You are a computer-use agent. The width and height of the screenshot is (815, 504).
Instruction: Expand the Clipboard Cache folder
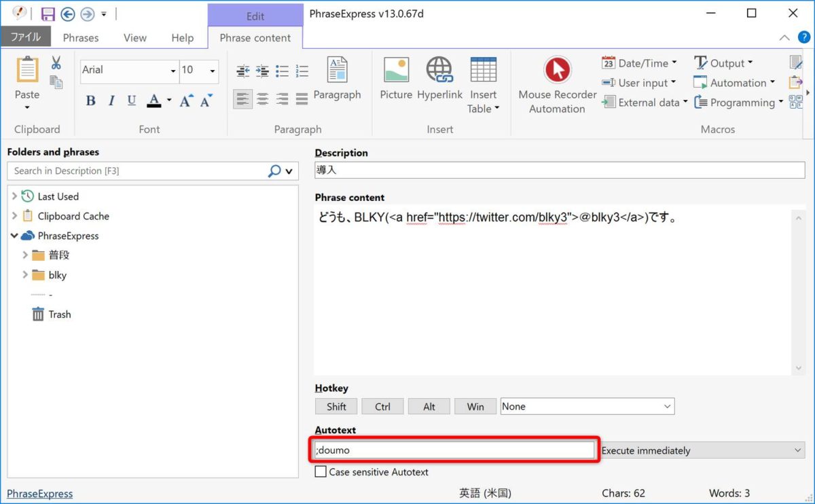click(x=14, y=216)
